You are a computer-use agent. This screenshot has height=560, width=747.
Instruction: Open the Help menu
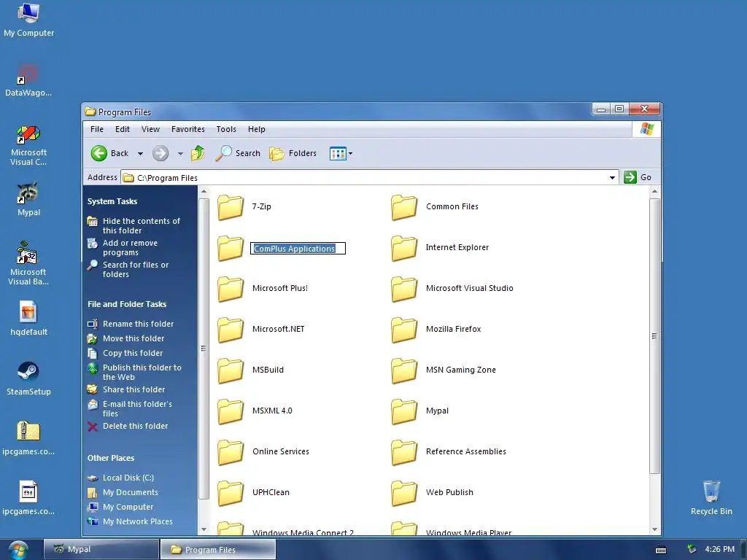tap(256, 129)
